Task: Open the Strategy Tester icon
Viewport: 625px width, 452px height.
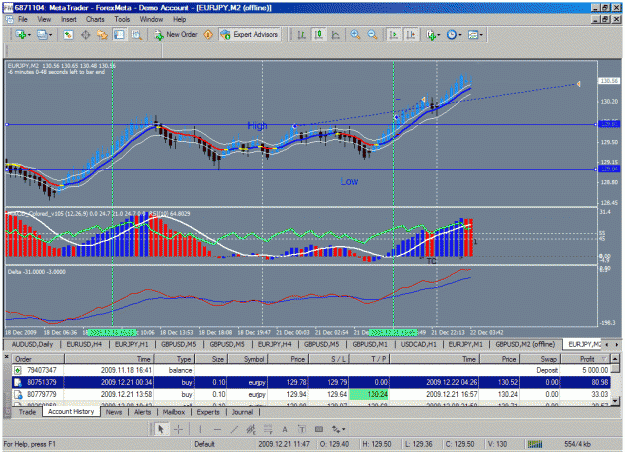Action: pyautogui.click(x=136, y=35)
